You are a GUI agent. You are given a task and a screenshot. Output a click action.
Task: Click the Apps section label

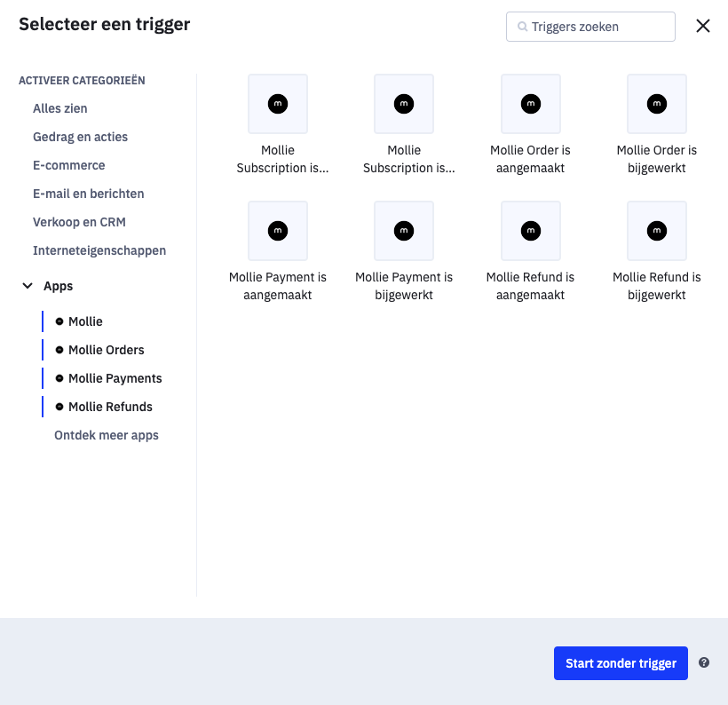pos(58,286)
